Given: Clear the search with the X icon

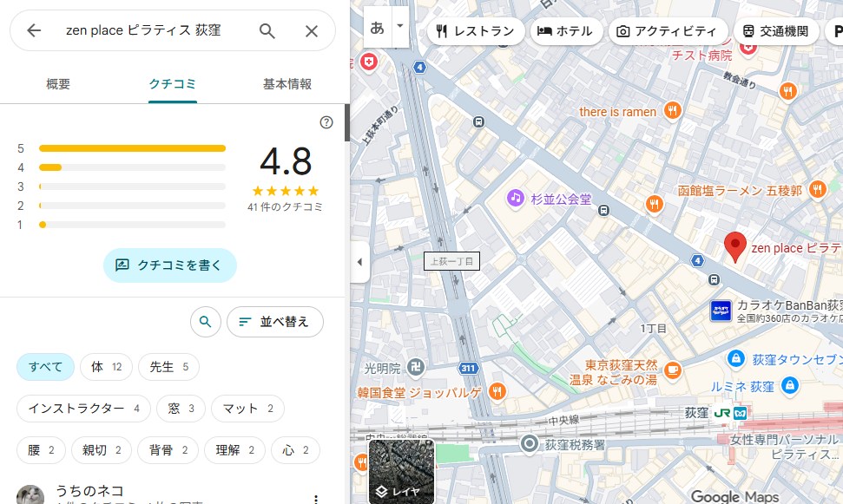Looking at the screenshot, I should click(x=312, y=31).
